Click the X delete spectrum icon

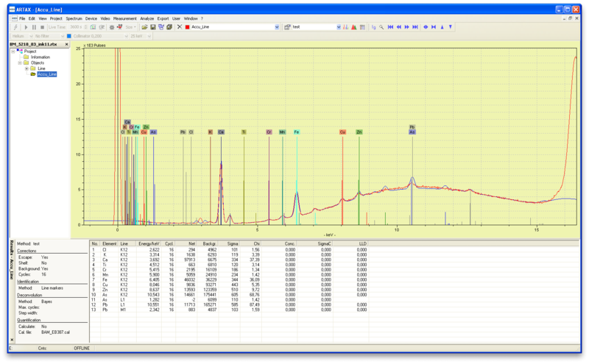pos(180,27)
